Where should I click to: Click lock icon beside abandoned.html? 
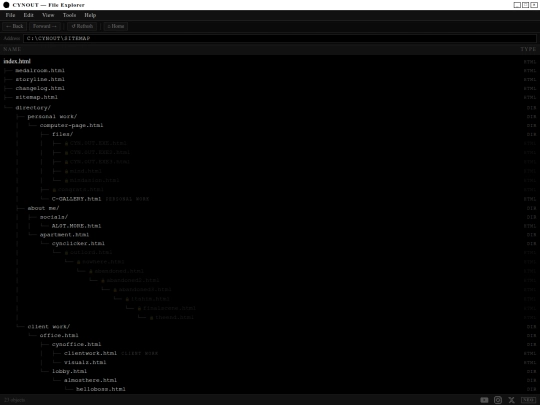(91, 271)
